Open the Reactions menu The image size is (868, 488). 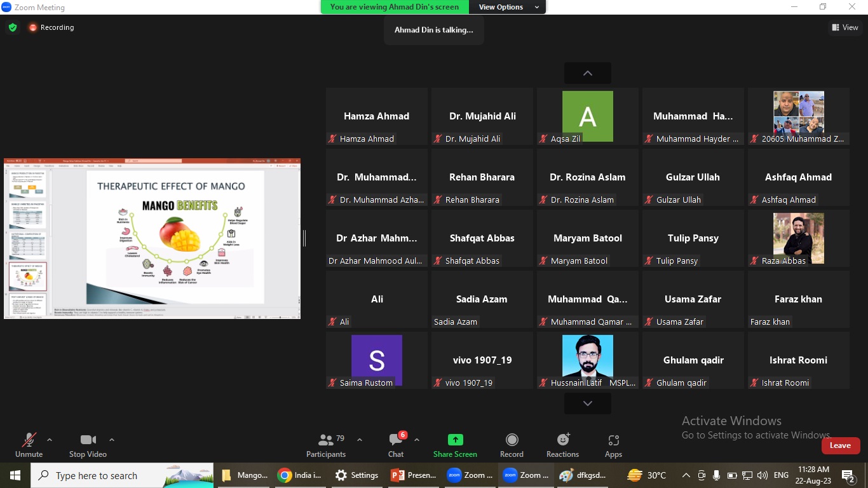click(x=562, y=445)
